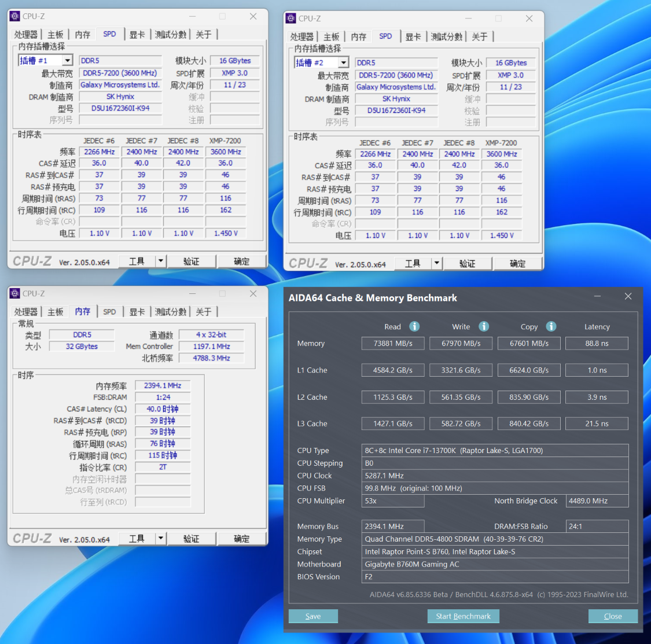This screenshot has height=644, width=651.
Task: Click the Save button in AIDA64
Action: (x=313, y=616)
